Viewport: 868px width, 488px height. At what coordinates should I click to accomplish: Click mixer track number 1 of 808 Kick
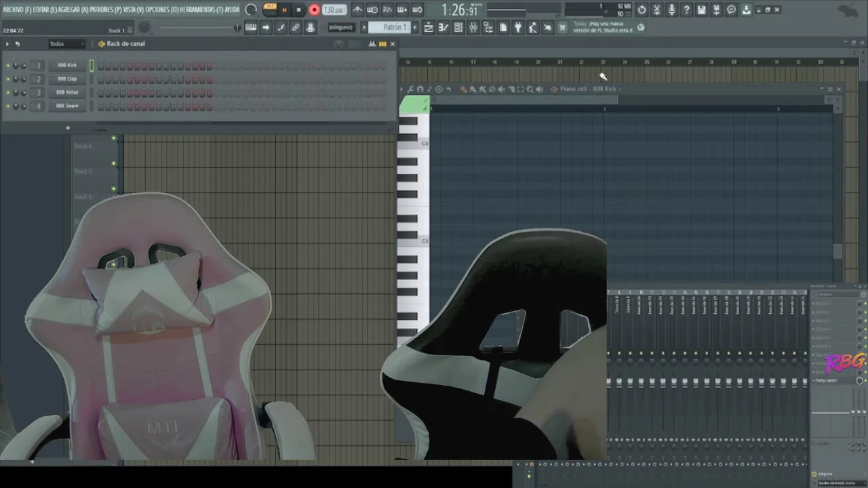tap(39, 66)
